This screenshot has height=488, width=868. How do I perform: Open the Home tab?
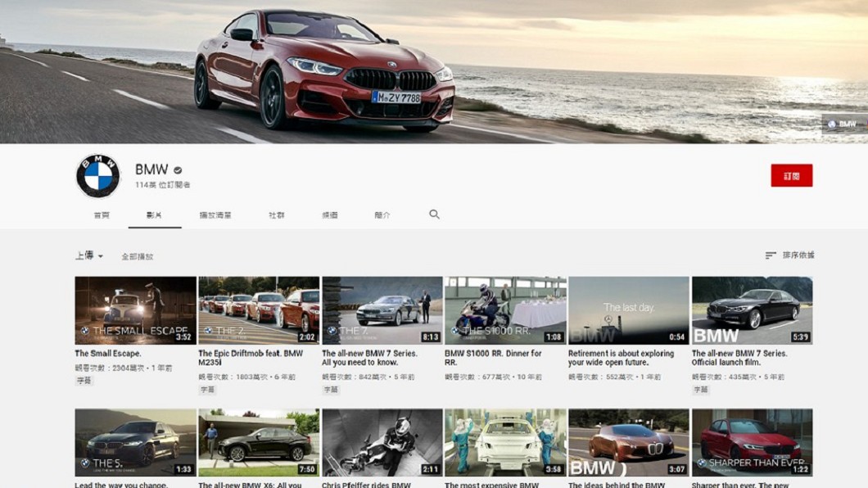pyautogui.click(x=102, y=215)
